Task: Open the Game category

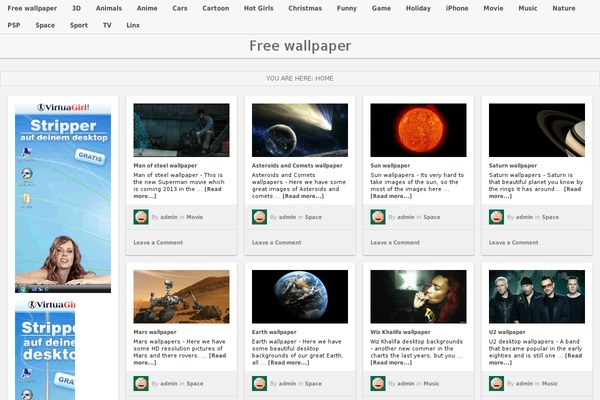Action: [381, 8]
